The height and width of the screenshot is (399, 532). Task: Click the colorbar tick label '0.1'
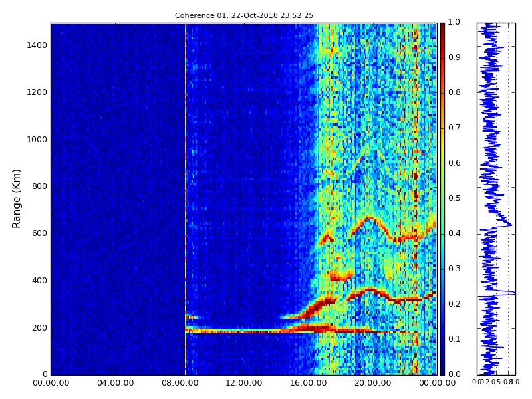point(454,339)
